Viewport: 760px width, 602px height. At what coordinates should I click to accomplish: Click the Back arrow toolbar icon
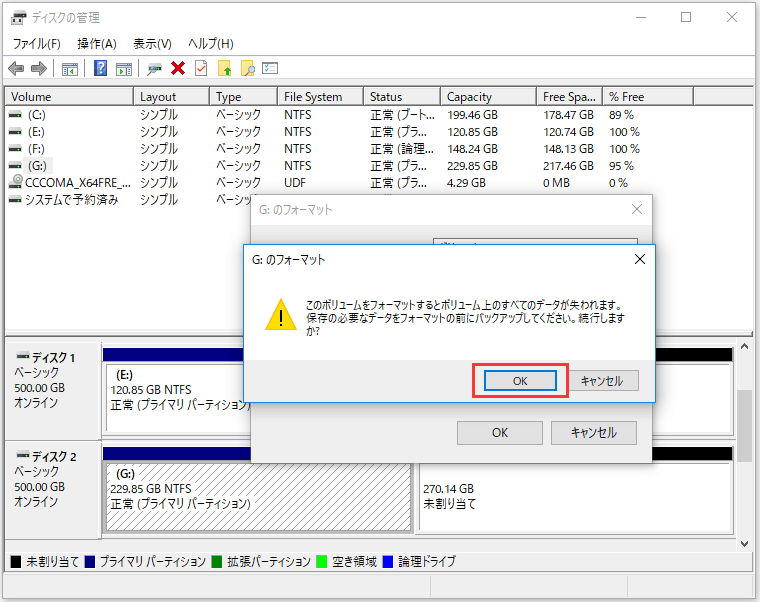tap(16, 68)
